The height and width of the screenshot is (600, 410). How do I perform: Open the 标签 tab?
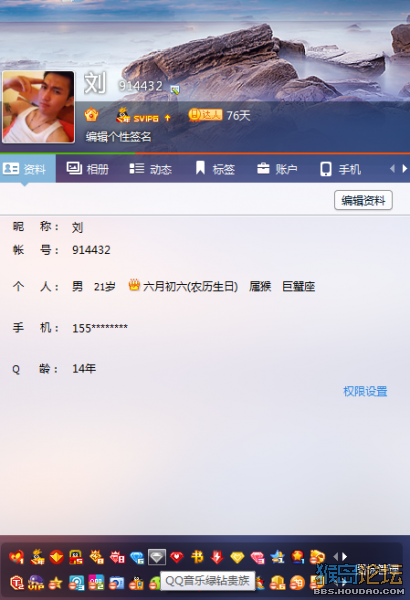coord(215,169)
